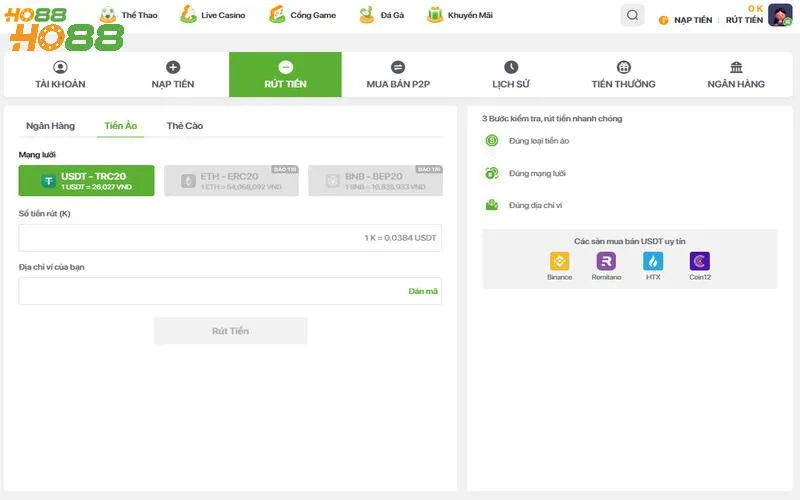The image size is (800, 500).
Task: Click the NẠP TIỀN header link
Action: point(693,20)
